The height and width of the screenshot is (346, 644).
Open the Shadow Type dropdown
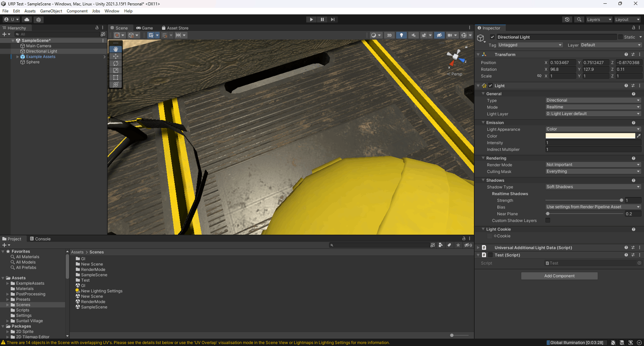pos(593,187)
